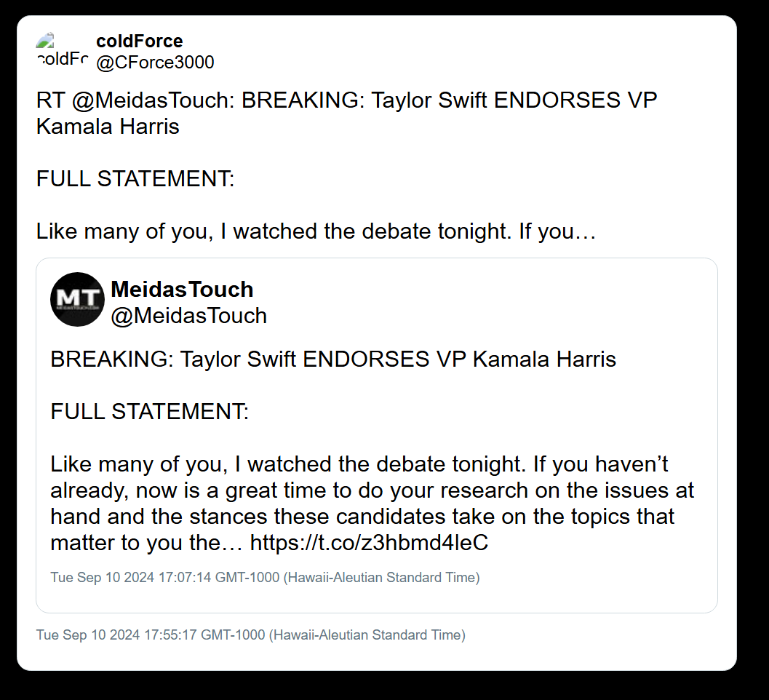Click the MeidasTouch round logo avatar
The image size is (769, 700).
click(x=77, y=299)
